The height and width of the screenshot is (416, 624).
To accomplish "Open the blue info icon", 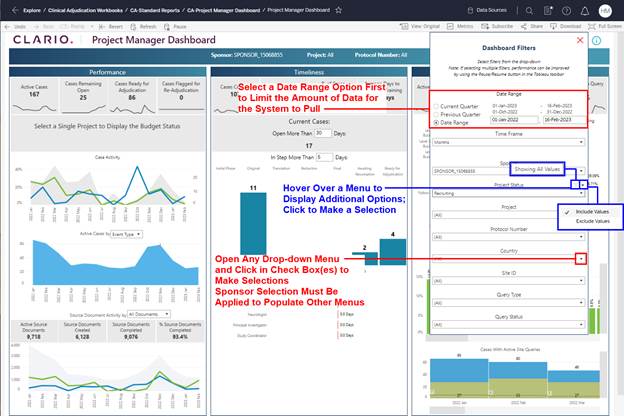I will [x=597, y=41].
